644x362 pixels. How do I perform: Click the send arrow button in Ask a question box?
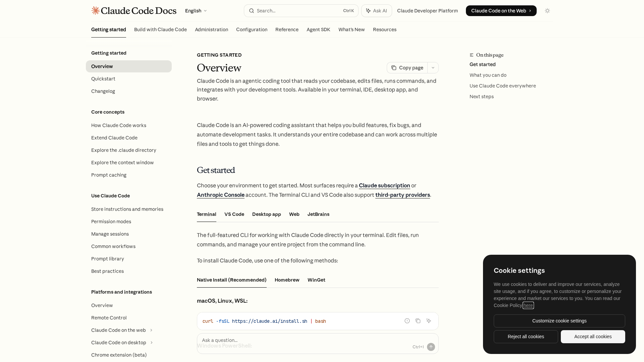(431, 347)
